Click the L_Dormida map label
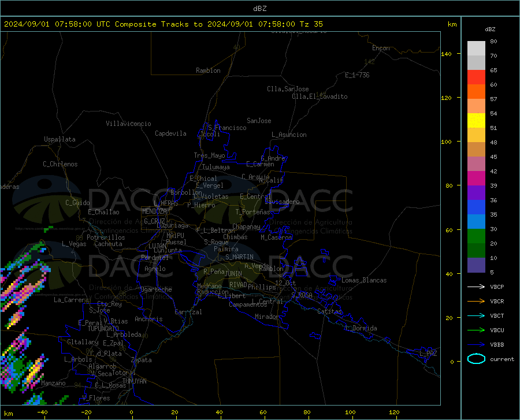The height and width of the screenshot is (420, 520). click(361, 328)
